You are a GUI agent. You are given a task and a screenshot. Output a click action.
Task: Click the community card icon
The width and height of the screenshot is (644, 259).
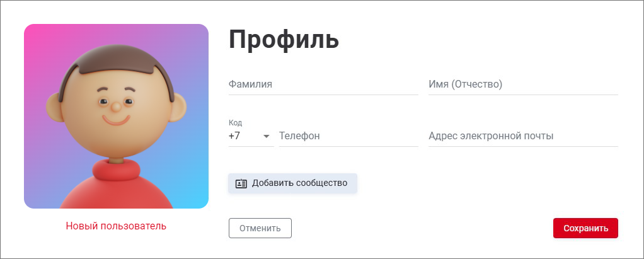point(241,183)
